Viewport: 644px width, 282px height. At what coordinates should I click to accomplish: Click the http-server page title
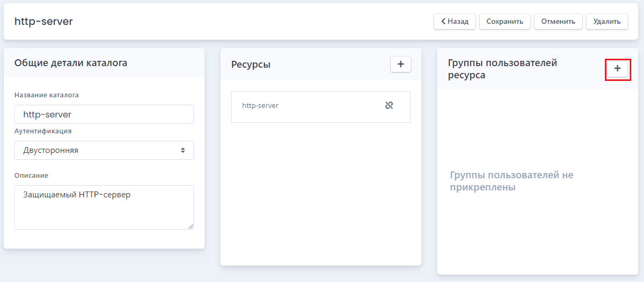[x=43, y=22]
